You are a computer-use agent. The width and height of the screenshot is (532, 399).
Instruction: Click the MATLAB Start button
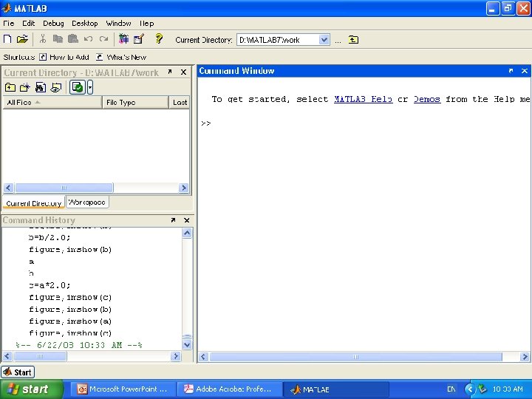(18, 372)
